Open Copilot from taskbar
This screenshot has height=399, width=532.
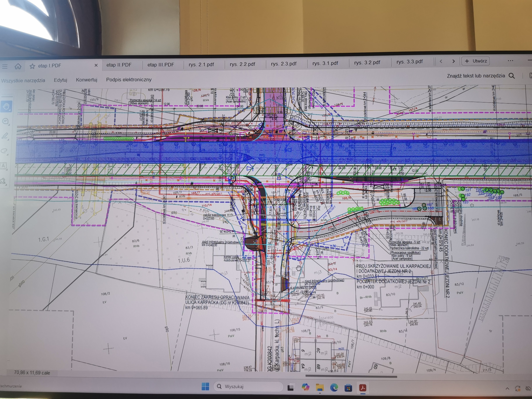tap(305, 387)
